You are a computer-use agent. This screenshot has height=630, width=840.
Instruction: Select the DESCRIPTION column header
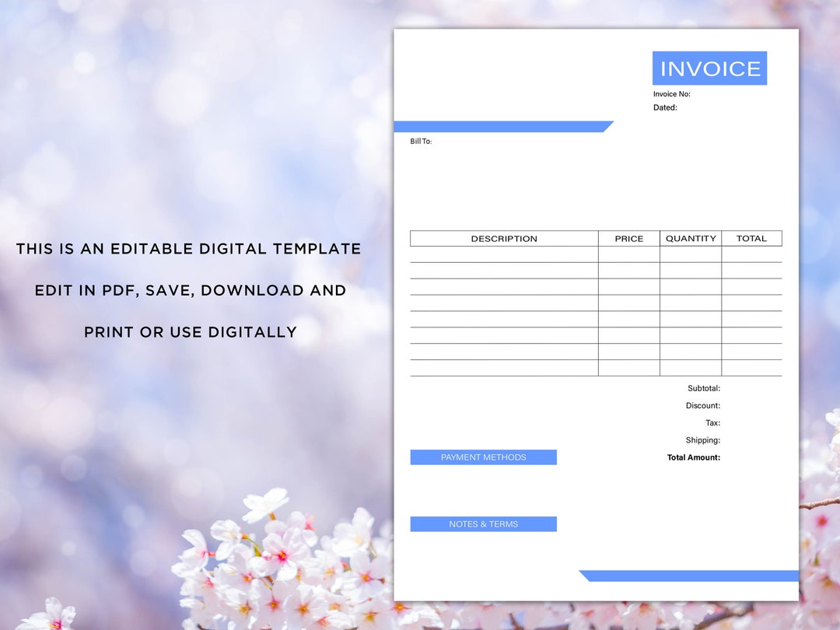pos(504,239)
